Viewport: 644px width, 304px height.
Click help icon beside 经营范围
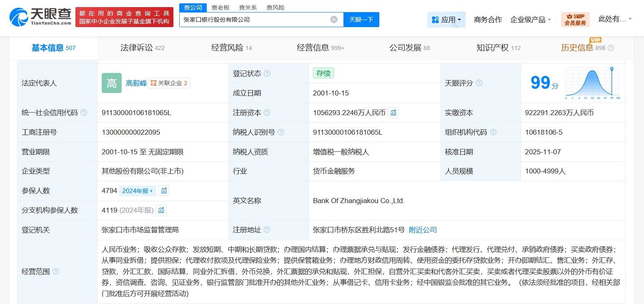click(x=56, y=271)
